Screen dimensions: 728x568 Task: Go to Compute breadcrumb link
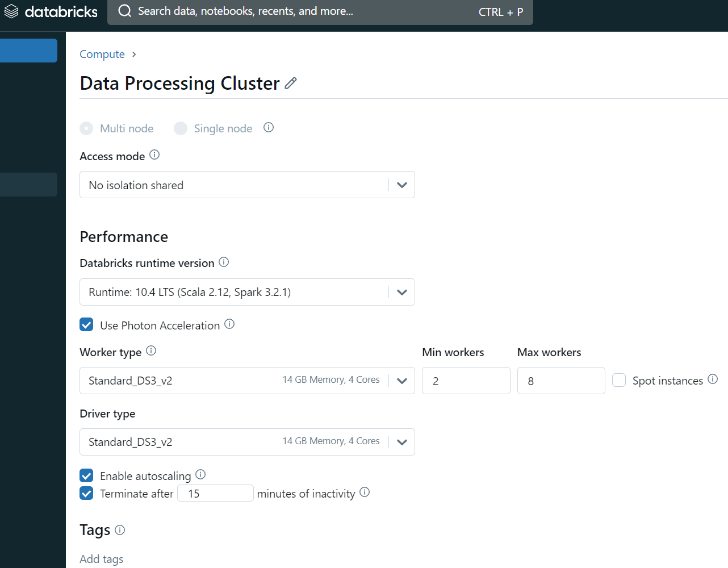pos(102,54)
